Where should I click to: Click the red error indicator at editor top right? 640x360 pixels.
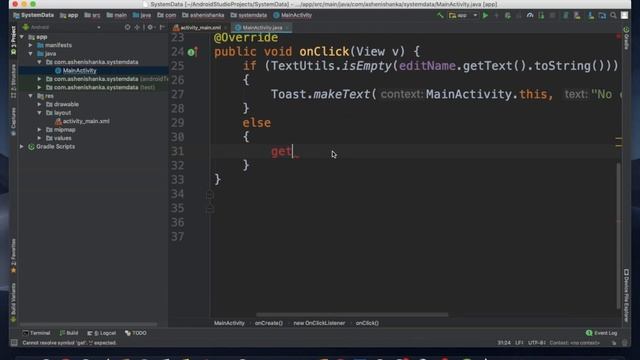(x=618, y=37)
